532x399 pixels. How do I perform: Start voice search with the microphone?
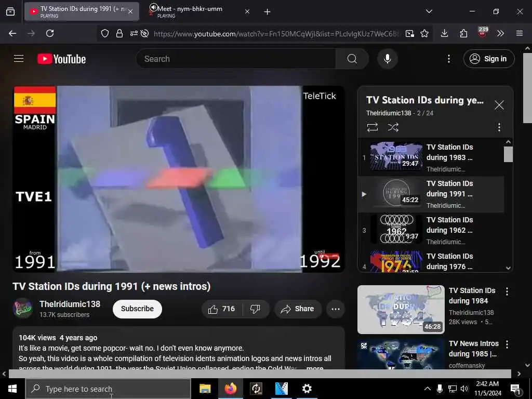point(388,59)
